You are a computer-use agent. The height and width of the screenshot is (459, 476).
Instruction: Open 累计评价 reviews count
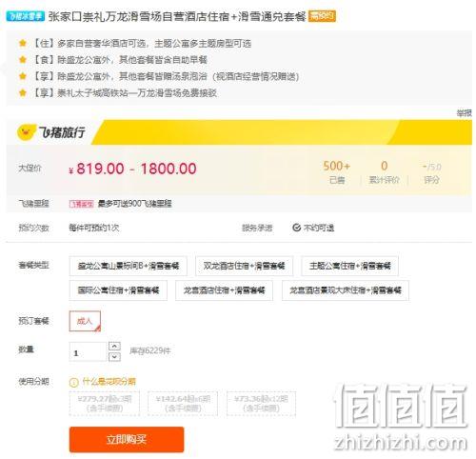coord(384,172)
